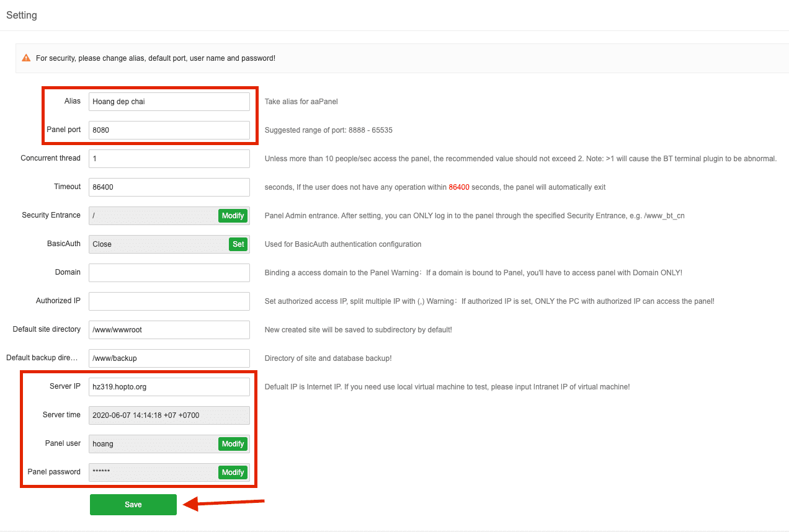Select the Authorized IP input
The image size is (789, 532).
pos(169,301)
